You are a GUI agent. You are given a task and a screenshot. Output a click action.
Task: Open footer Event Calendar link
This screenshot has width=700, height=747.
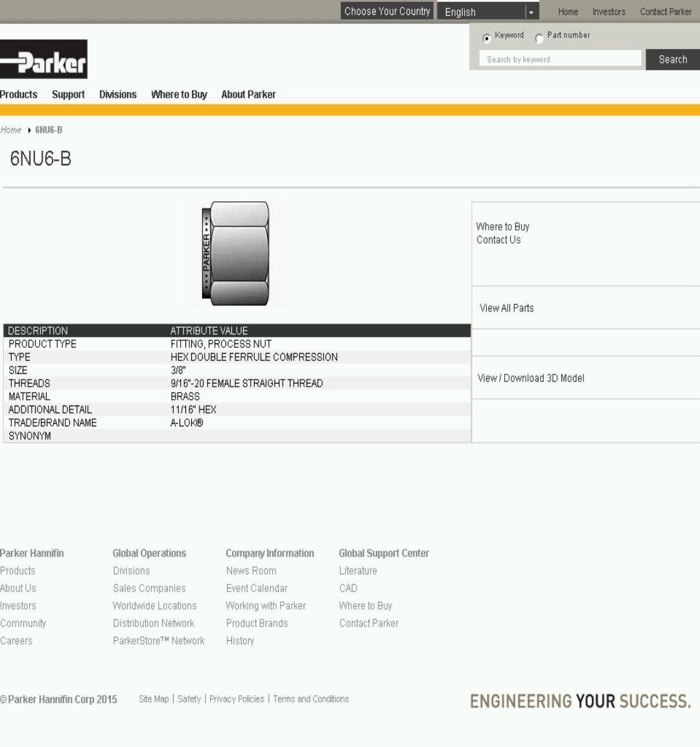coord(257,588)
